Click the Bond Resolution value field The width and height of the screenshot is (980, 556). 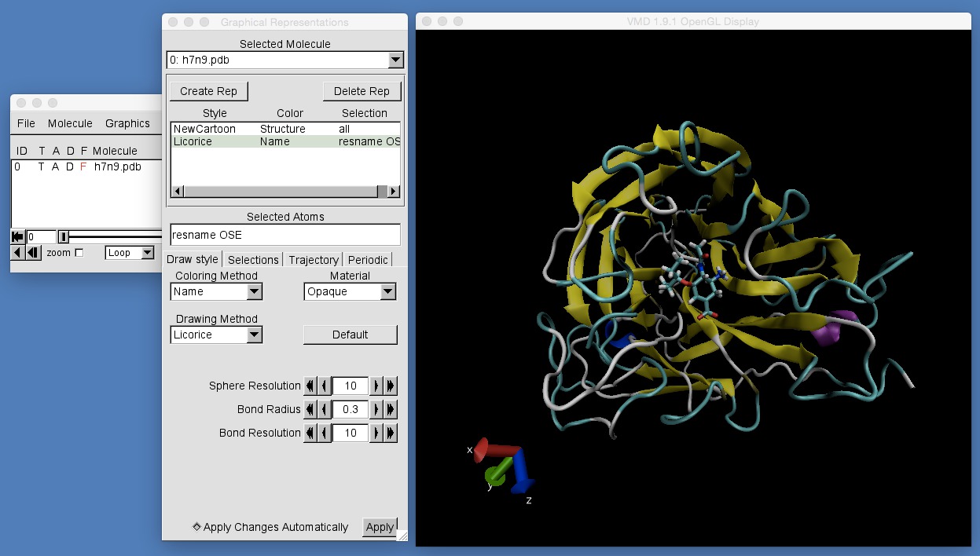click(x=351, y=433)
